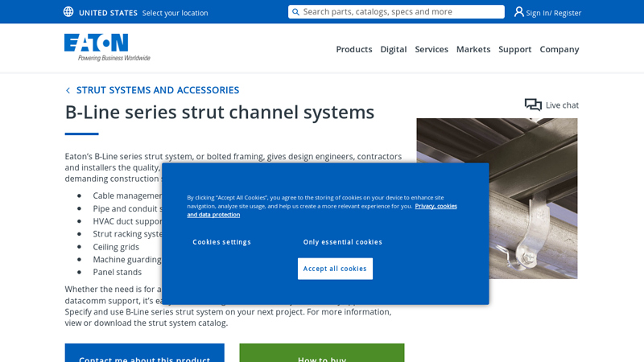Click the back chevron beside Strut Systems
The width and height of the screenshot is (644, 362).
68,90
